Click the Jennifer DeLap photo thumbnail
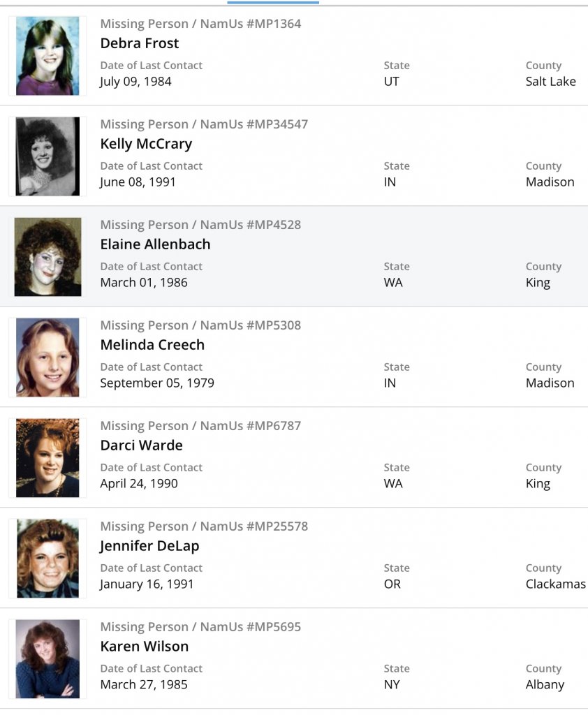 (x=47, y=559)
